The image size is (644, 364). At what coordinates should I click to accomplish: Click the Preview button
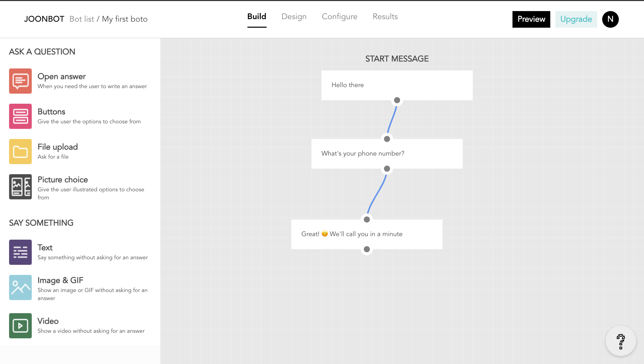pyautogui.click(x=531, y=19)
